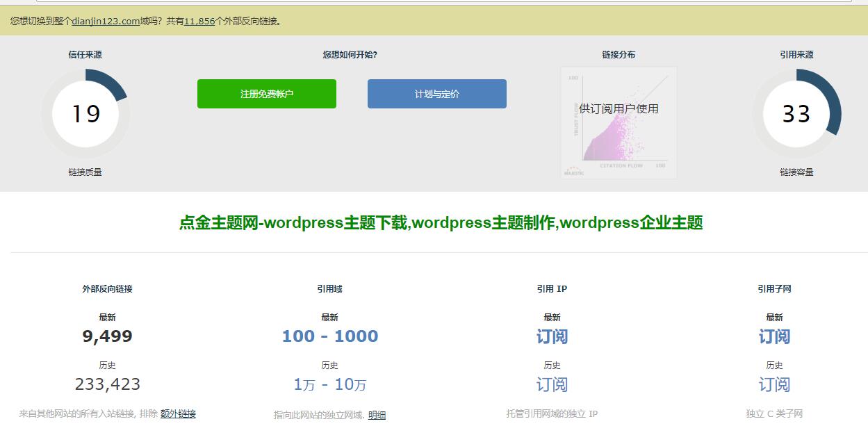Open the 11,856 external backlinks link
868x426 pixels.
click(199, 21)
